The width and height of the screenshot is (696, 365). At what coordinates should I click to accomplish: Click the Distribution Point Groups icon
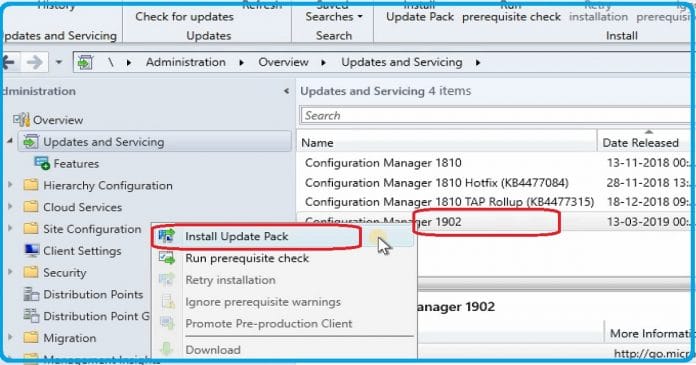(31, 316)
